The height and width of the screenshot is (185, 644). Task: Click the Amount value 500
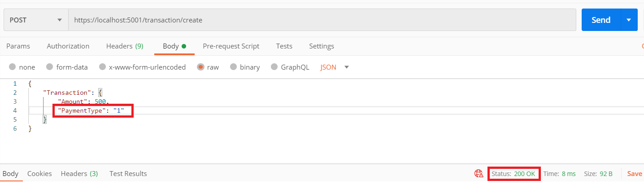click(x=100, y=102)
